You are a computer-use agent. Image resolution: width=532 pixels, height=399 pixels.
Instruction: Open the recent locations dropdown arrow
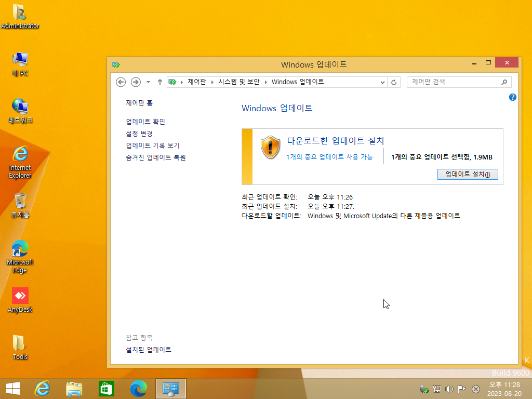click(148, 82)
